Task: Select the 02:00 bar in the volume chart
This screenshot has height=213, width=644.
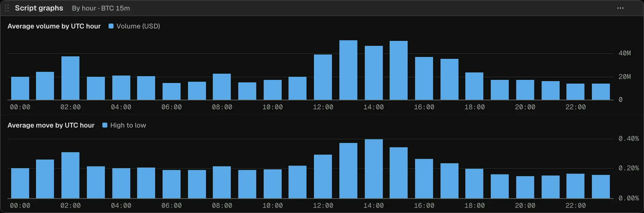Action: click(70, 78)
